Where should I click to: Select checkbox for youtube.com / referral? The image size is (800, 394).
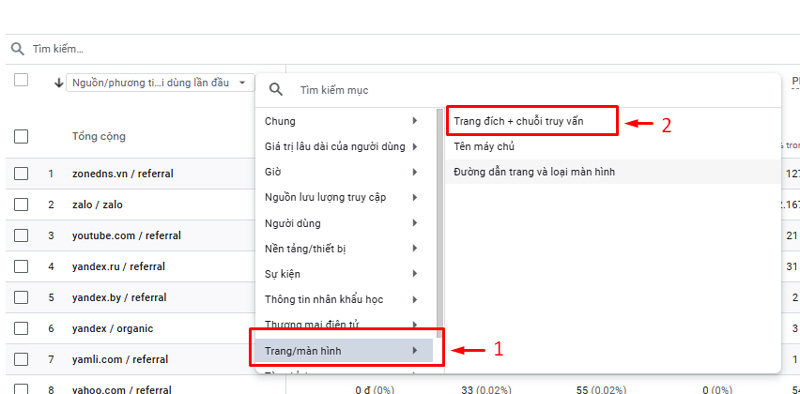(21, 236)
